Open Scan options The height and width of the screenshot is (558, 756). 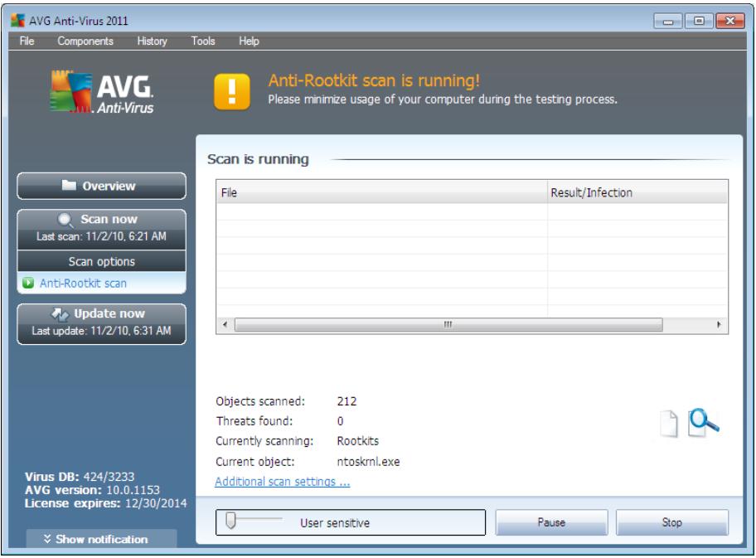(x=101, y=261)
